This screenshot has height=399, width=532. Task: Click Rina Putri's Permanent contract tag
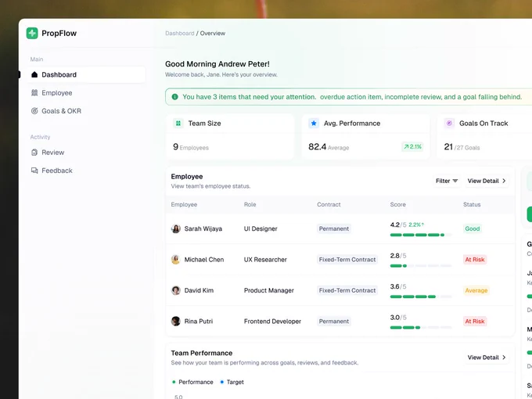coord(334,322)
